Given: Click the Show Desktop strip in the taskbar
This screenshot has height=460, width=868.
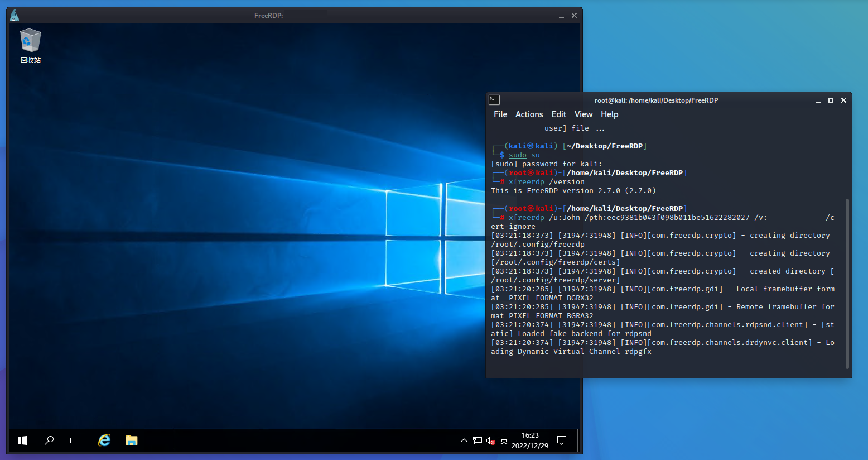Looking at the screenshot, I should pyautogui.click(x=578, y=440).
